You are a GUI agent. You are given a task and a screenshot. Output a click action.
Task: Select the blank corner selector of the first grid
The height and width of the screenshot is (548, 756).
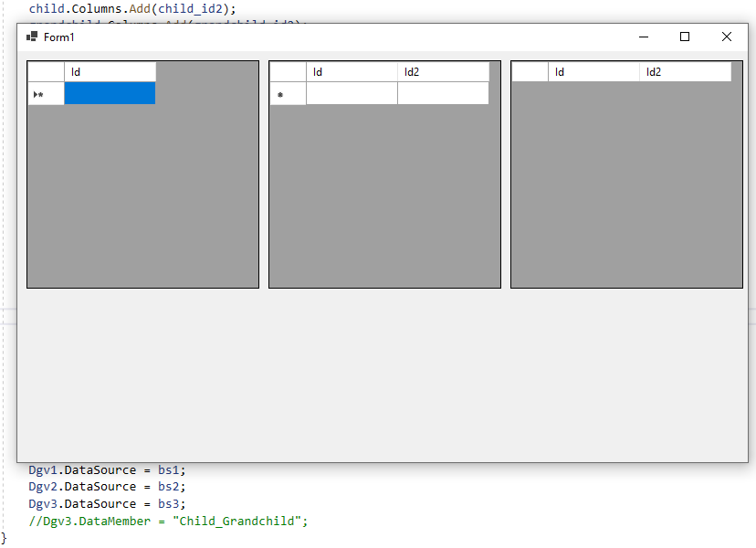(46, 71)
